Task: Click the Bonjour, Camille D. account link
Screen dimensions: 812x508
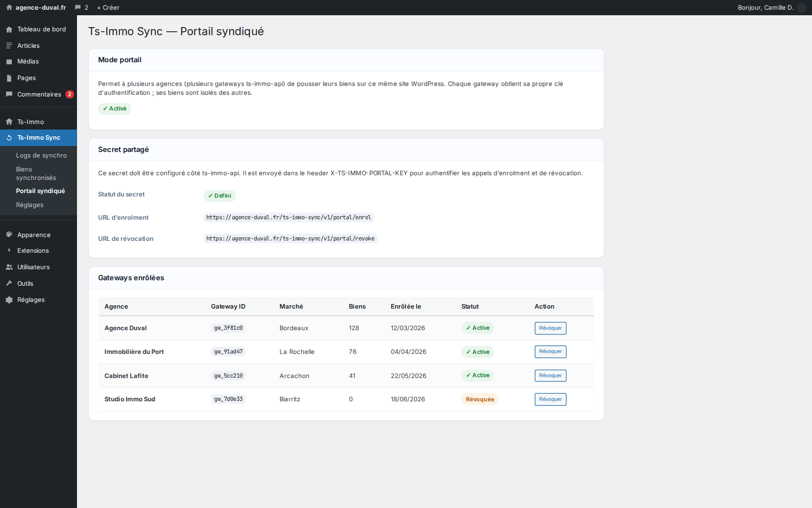Action: click(765, 8)
